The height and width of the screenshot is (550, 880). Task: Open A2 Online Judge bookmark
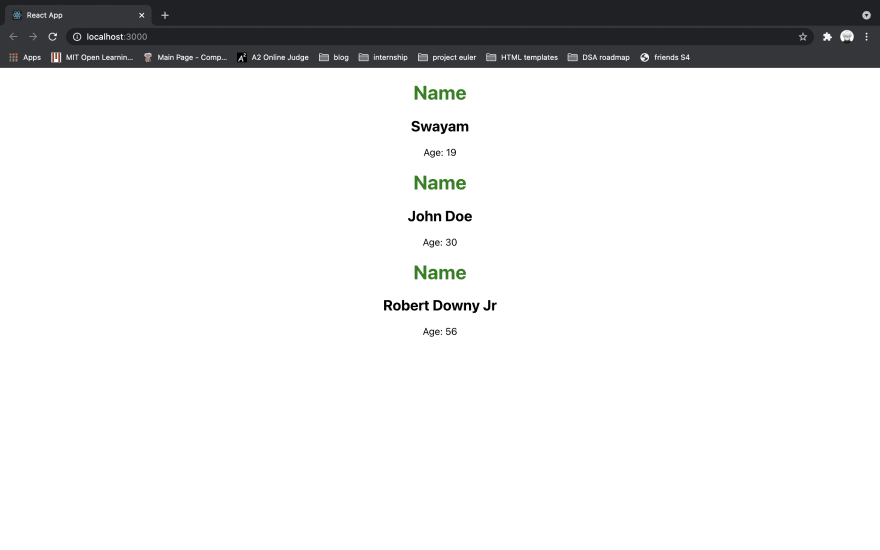point(273,57)
